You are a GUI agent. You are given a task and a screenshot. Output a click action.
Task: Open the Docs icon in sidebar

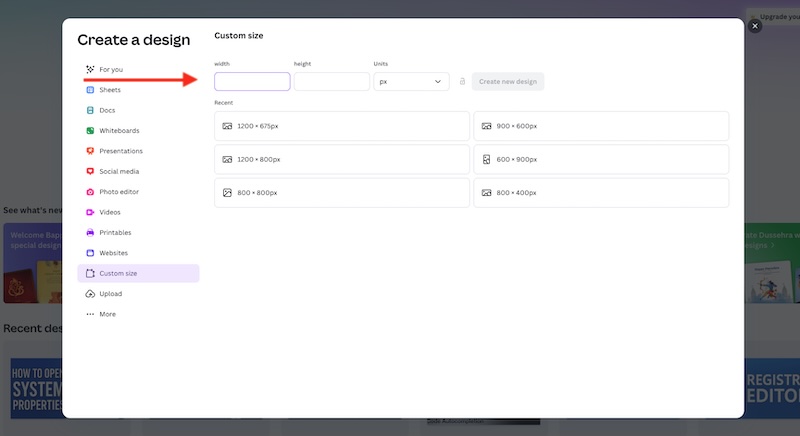[x=90, y=110]
